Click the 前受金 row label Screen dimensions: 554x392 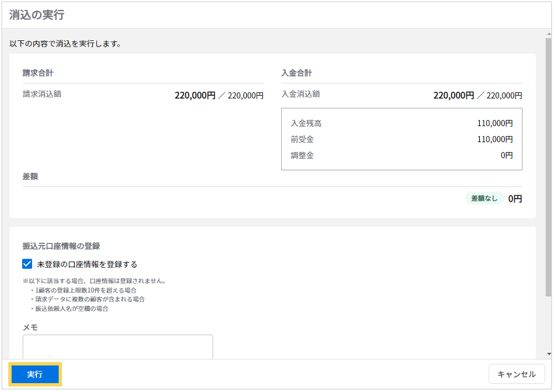[302, 139]
